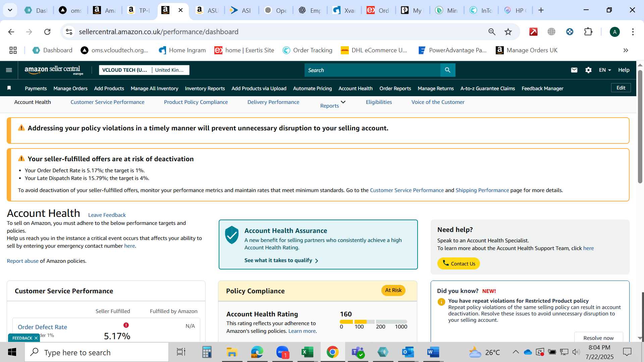Open the Chrome profile avatar A
Viewport: 644px width, 362px height.
(x=615, y=32)
